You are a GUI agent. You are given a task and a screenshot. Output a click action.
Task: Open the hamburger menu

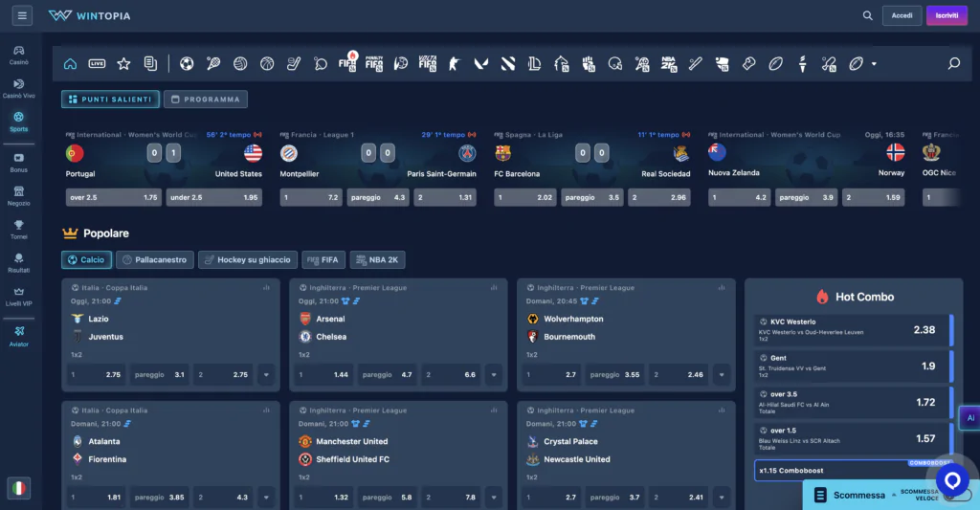(22, 15)
